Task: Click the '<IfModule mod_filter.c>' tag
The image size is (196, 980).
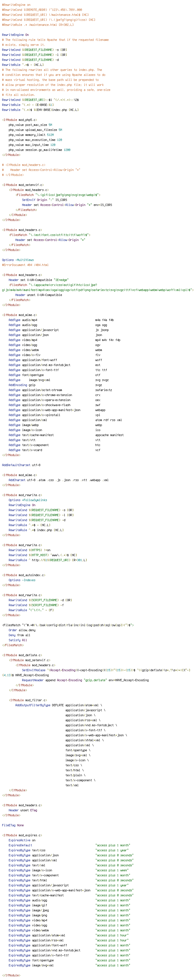Action: 28,700
